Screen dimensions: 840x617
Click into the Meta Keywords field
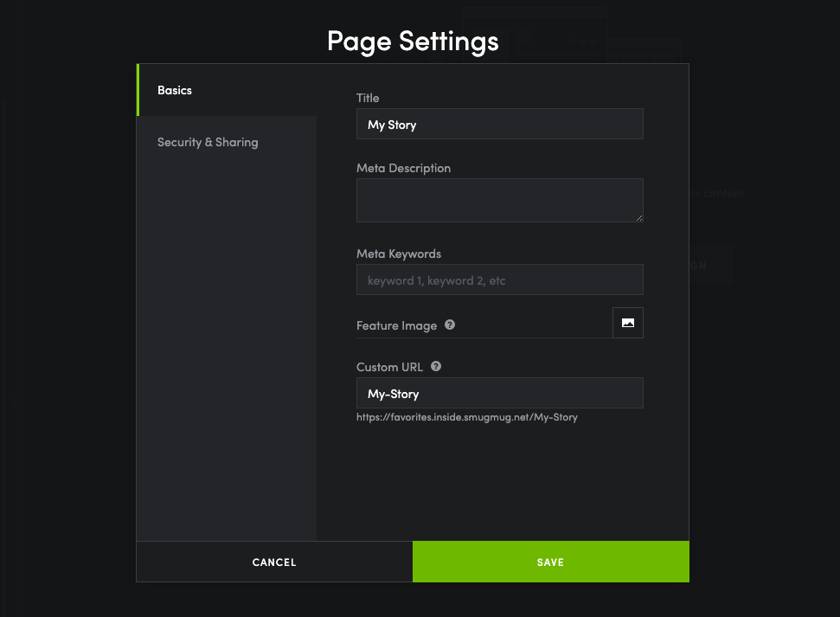click(x=499, y=280)
